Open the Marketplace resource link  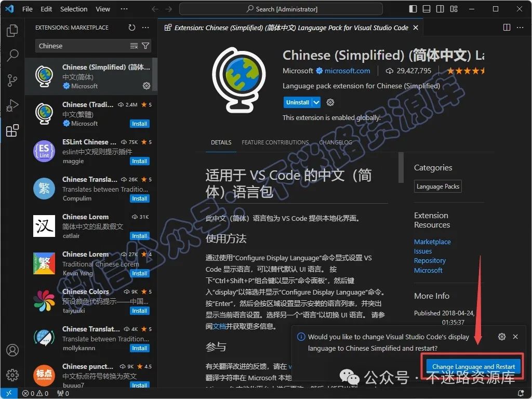[432, 242]
